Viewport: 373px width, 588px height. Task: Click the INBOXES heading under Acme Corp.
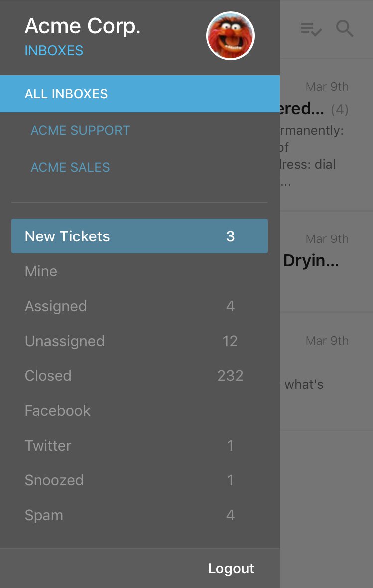click(54, 51)
